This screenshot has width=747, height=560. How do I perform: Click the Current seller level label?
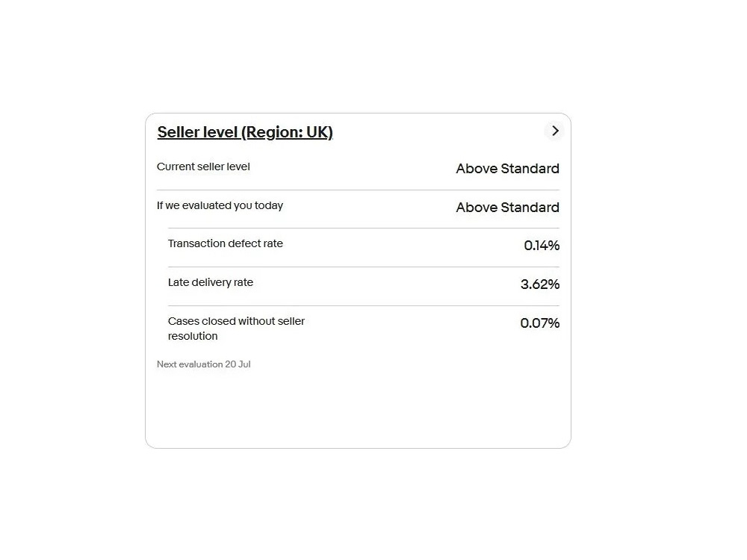pos(203,167)
